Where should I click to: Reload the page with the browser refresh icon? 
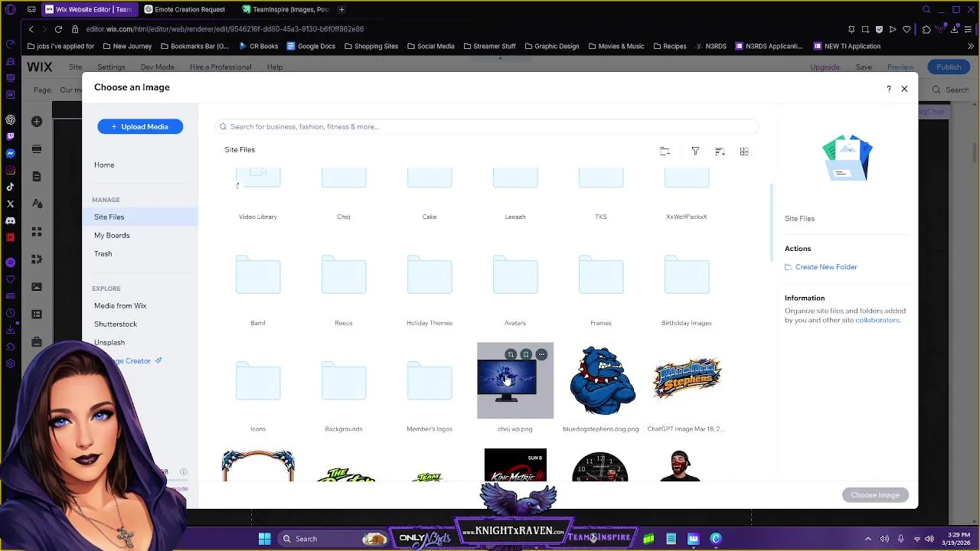coord(58,29)
